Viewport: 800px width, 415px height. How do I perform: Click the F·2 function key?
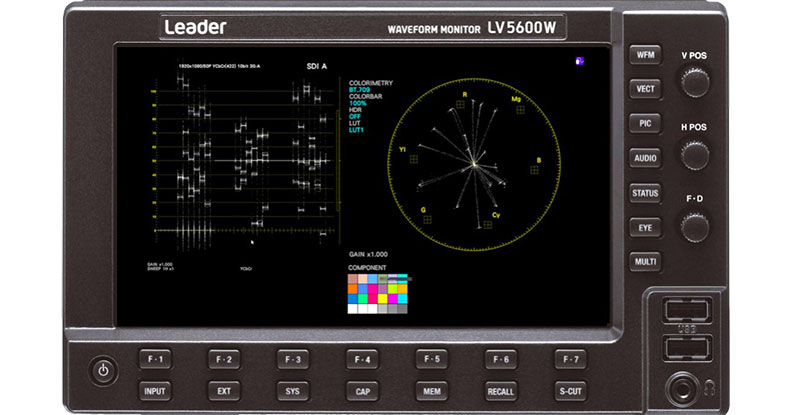pyautogui.click(x=224, y=359)
